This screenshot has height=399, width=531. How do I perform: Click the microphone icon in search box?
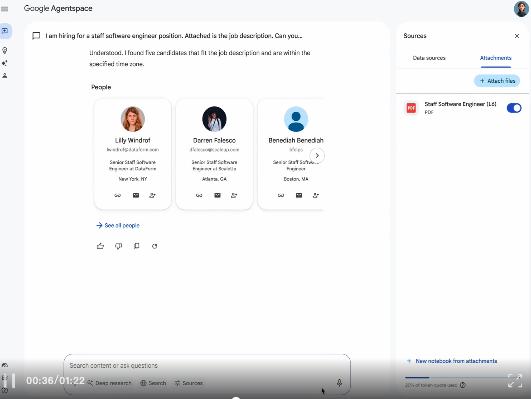click(339, 383)
